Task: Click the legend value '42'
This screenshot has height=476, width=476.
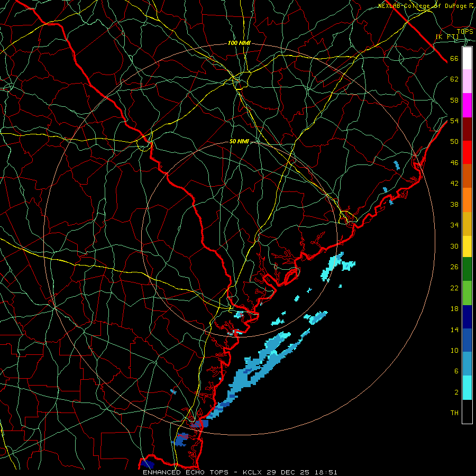Action: 454,184
